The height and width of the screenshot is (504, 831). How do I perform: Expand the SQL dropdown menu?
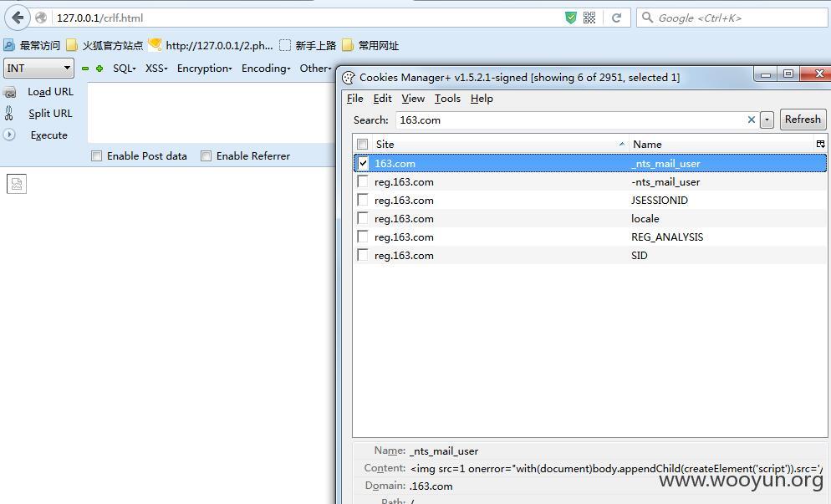(x=125, y=69)
